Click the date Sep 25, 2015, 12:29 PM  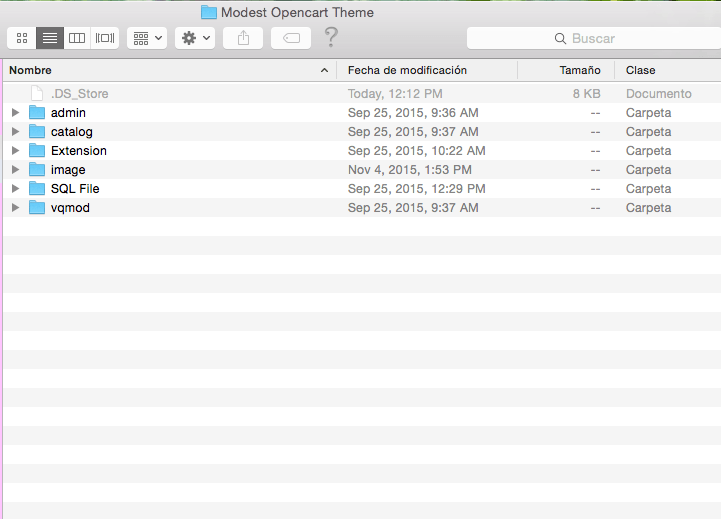[x=417, y=189]
